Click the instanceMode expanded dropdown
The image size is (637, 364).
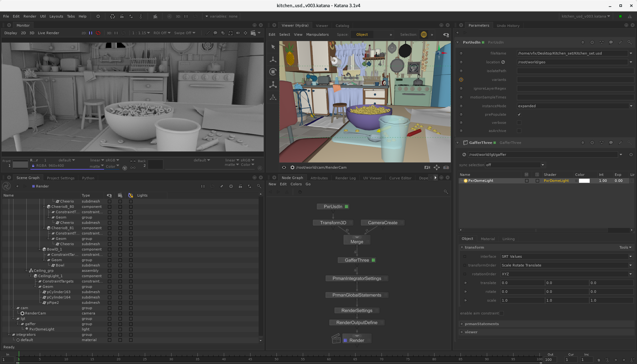pyautogui.click(x=573, y=105)
